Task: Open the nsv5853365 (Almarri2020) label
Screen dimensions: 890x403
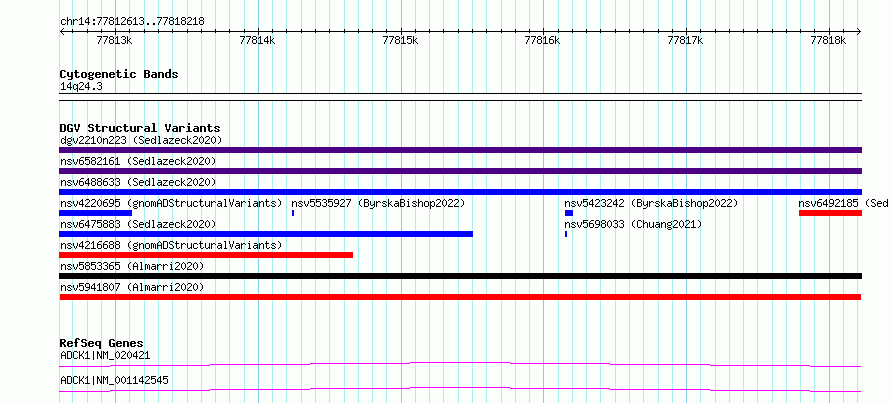Action: coord(132,266)
